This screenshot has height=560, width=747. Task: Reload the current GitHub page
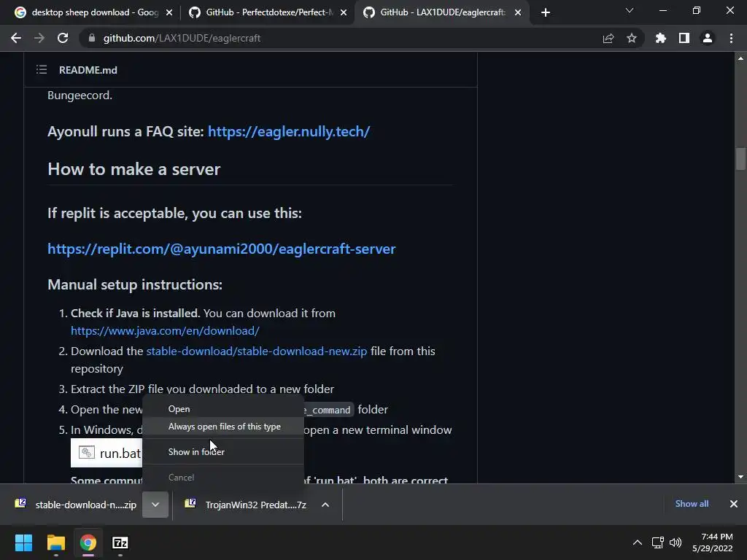click(x=63, y=38)
